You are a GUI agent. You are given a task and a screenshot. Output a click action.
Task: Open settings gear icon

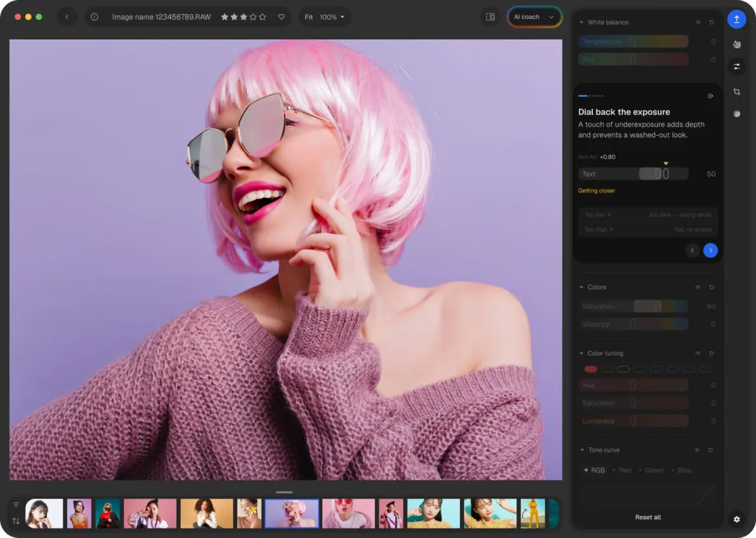(736, 519)
